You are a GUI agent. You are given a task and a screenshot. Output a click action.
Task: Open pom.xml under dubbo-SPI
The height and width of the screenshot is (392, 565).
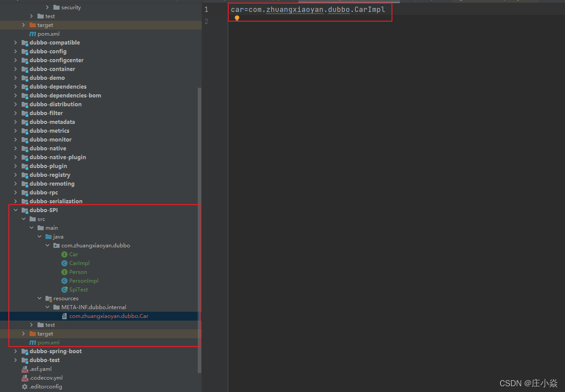(49, 343)
